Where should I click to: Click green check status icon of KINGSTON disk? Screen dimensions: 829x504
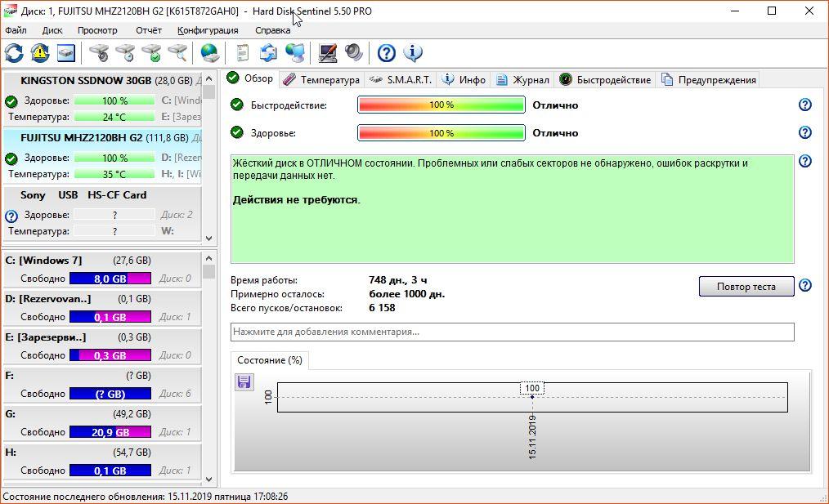tap(11, 101)
